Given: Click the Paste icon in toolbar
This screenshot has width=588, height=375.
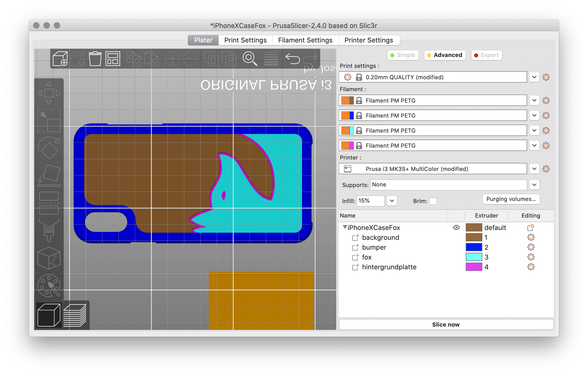Looking at the screenshot, I should pos(151,59).
